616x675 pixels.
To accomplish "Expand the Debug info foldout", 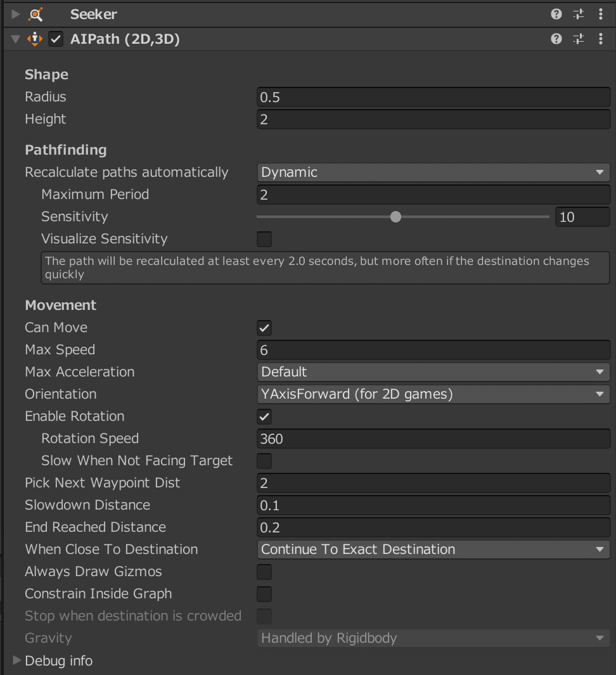I will 16,660.
